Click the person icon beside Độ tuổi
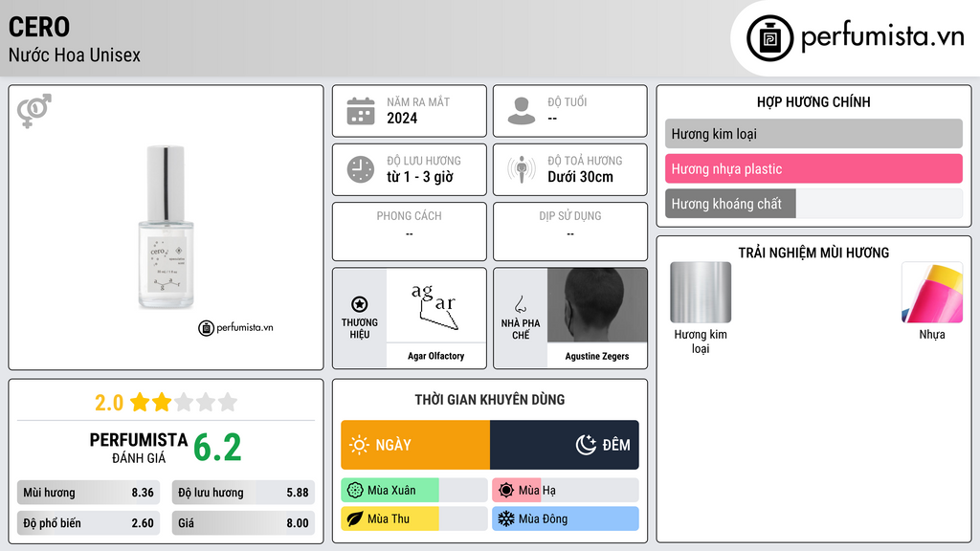 (x=522, y=111)
